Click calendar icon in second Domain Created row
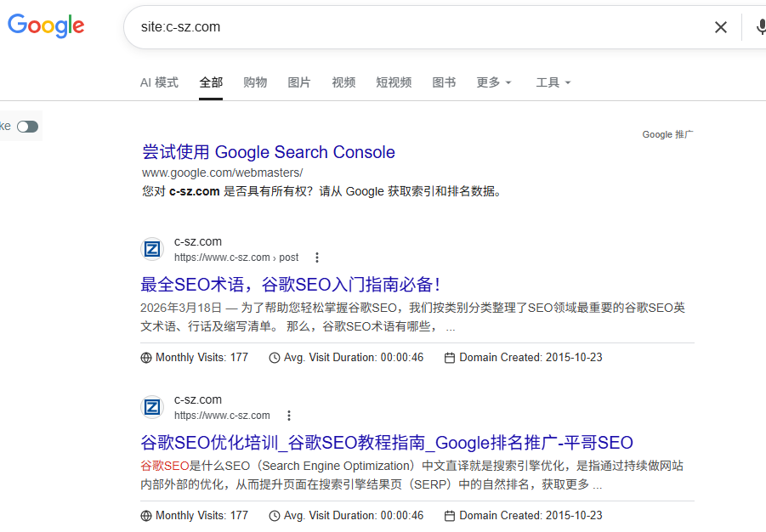Image resolution: width=766 pixels, height=532 pixels. 450,515
